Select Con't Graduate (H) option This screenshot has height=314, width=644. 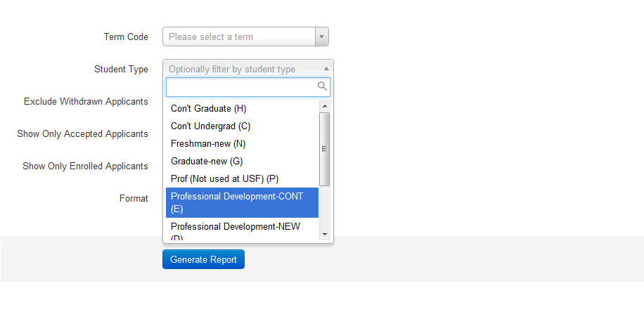coord(208,109)
